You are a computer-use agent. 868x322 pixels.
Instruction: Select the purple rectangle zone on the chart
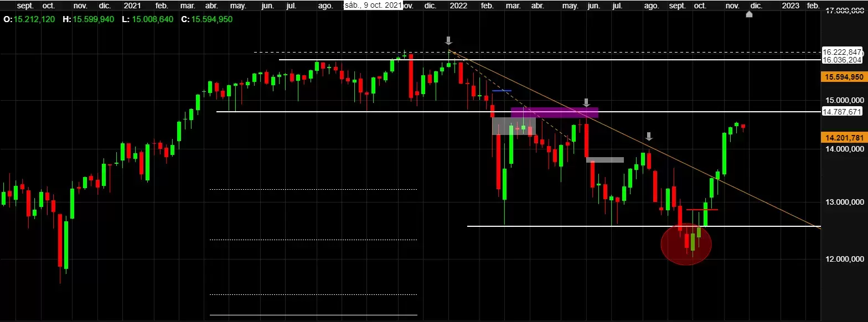coord(555,112)
